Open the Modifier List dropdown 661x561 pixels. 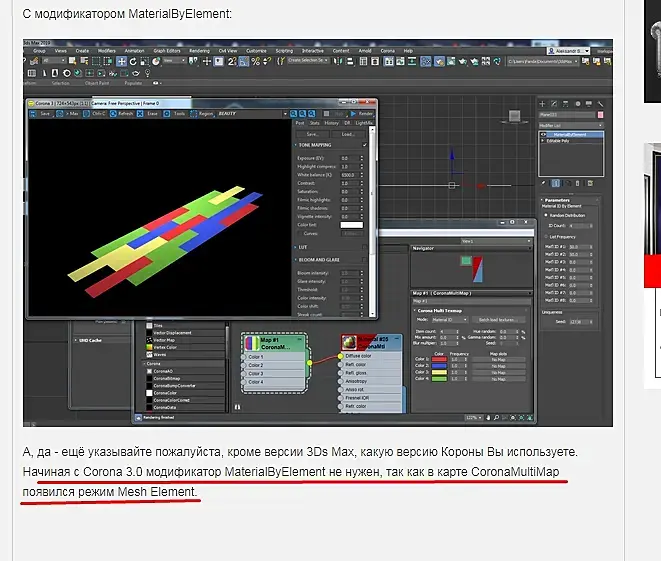(571, 126)
